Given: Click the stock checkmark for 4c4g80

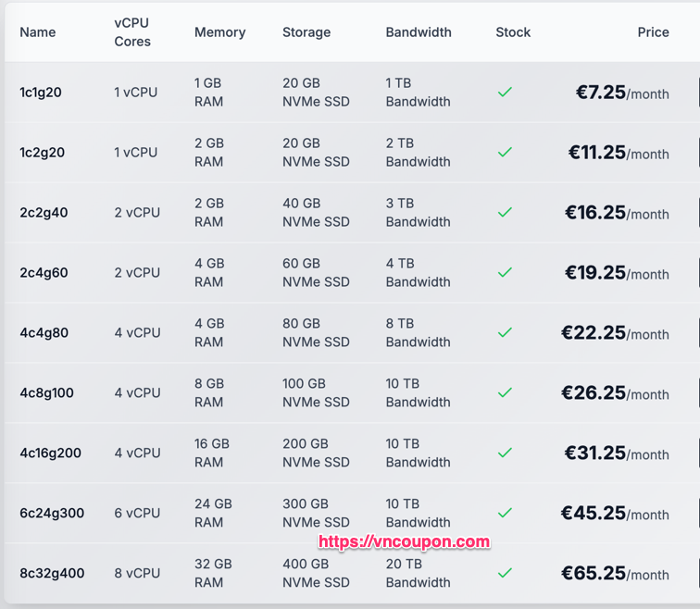Looking at the screenshot, I should click(505, 333).
